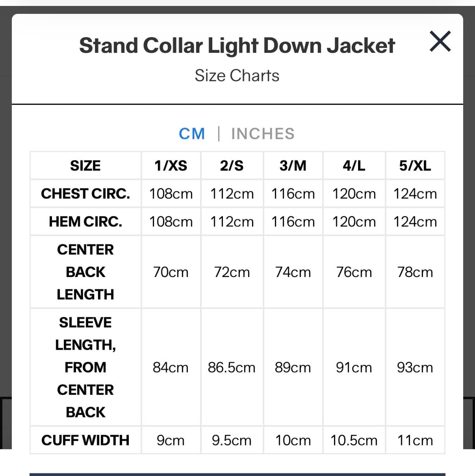Screen dimensions: 475x476
Task: Select the 3/M size column header
Action: (x=293, y=166)
